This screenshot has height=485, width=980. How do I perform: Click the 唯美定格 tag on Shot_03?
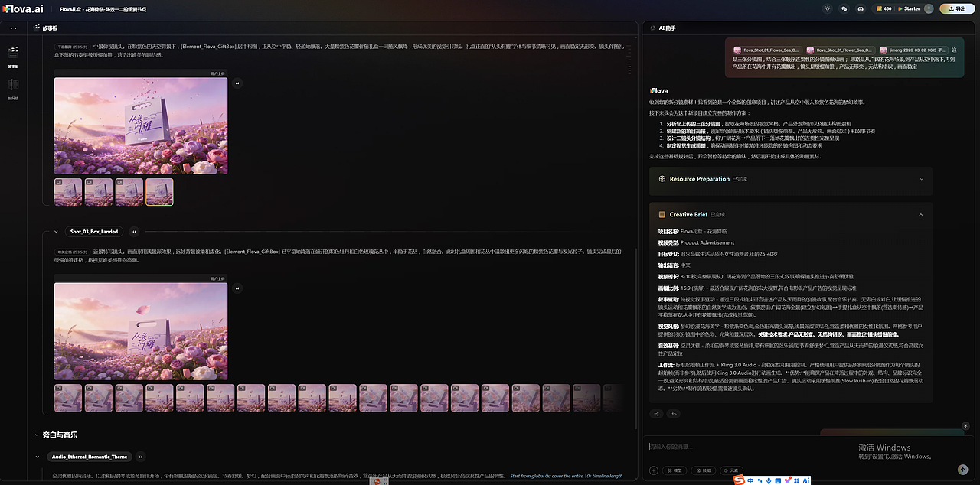coord(73,252)
